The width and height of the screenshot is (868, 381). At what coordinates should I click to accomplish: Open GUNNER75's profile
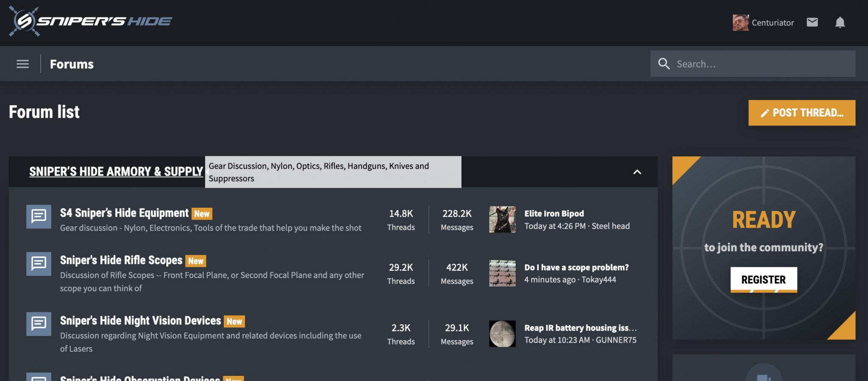(x=616, y=340)
